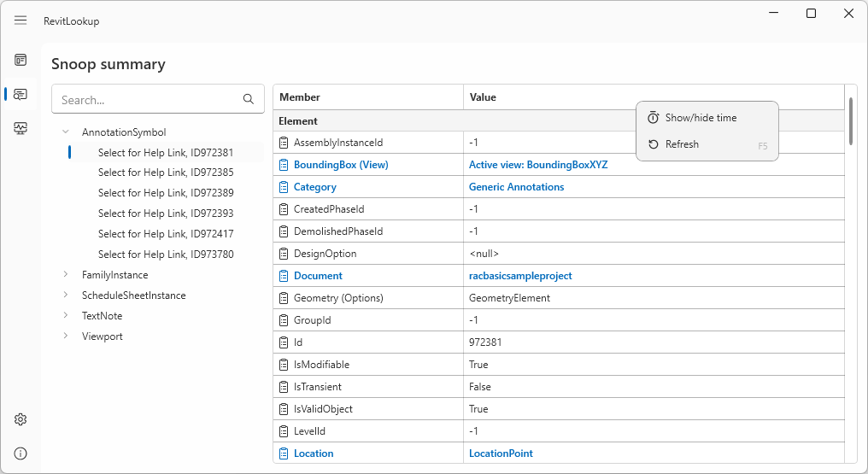Open the Settings gear icon
This screenshot has height=474, width=868.
point(21,419)
